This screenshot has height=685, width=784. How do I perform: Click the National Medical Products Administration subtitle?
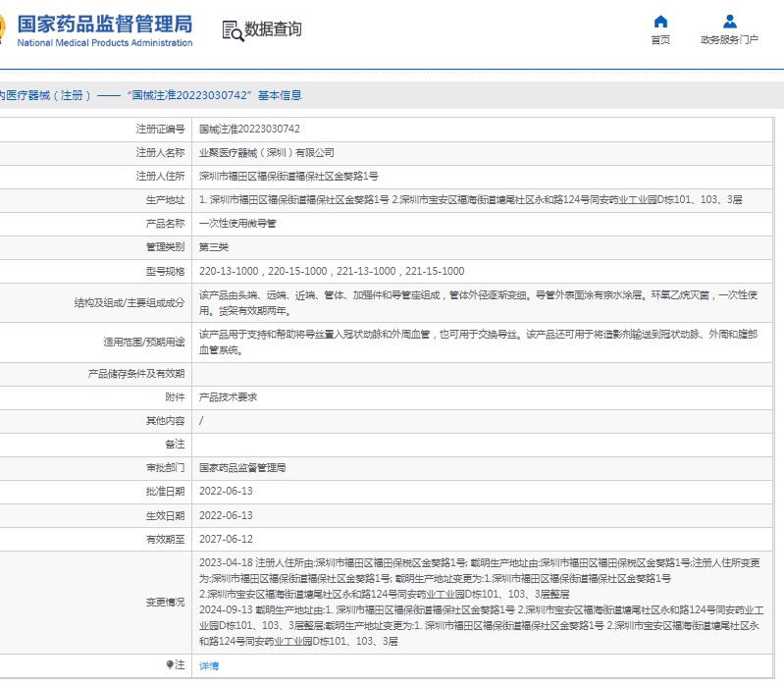(105, 43)
